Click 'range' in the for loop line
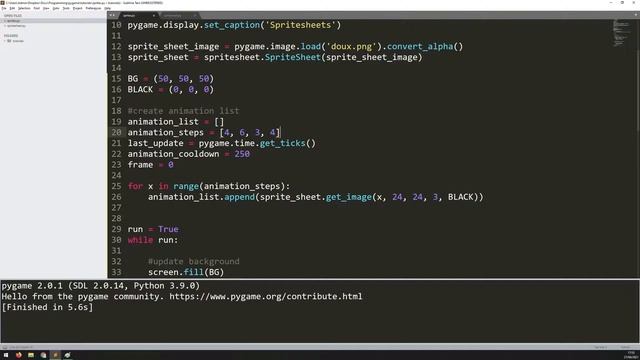Screen dimensions: 640x360 point(186,186)
